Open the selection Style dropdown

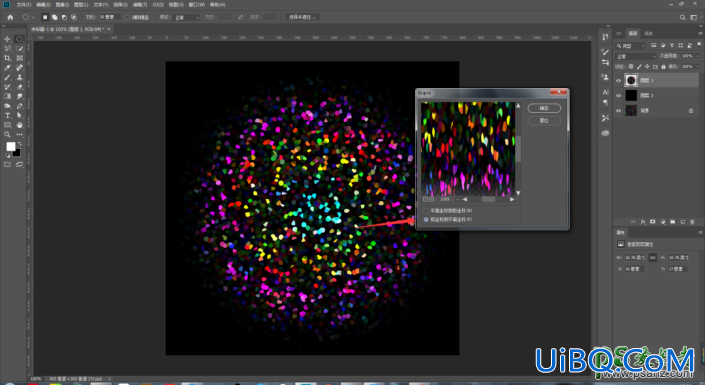(x=186, y=17)
